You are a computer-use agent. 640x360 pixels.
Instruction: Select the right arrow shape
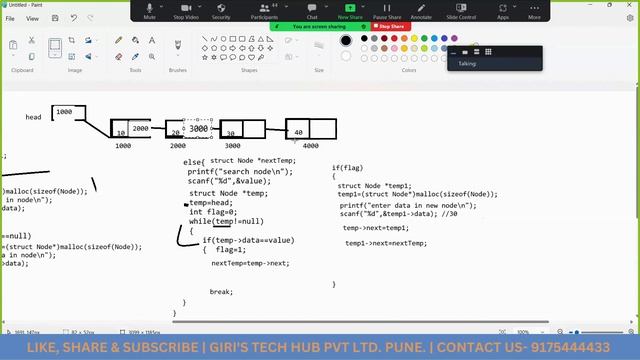tap(233, 48)
